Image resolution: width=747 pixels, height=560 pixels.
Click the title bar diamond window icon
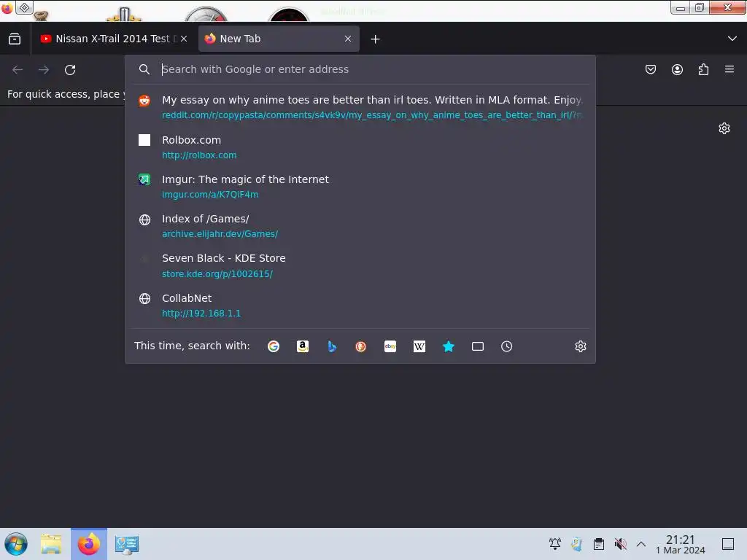tap(24, 7)
